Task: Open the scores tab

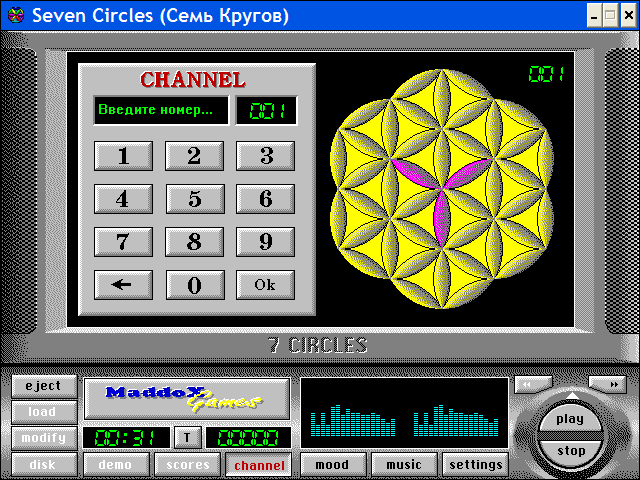Action: tap(188, 464)
